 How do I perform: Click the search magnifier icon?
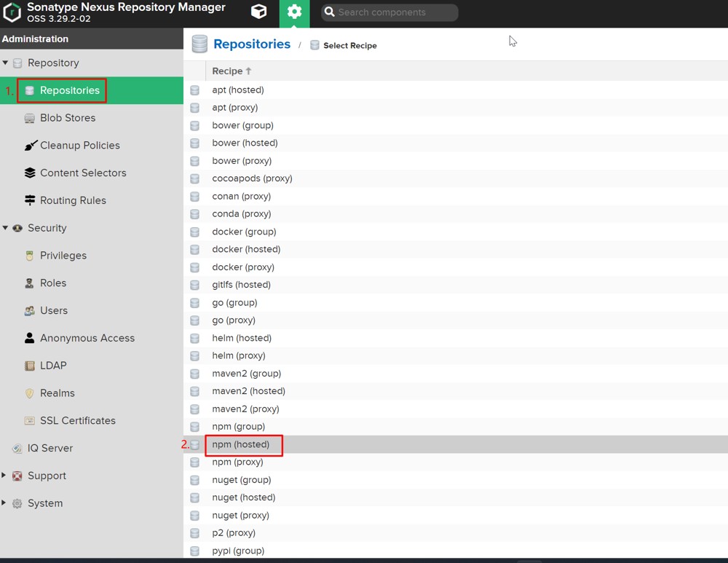(x=329, y=12)
